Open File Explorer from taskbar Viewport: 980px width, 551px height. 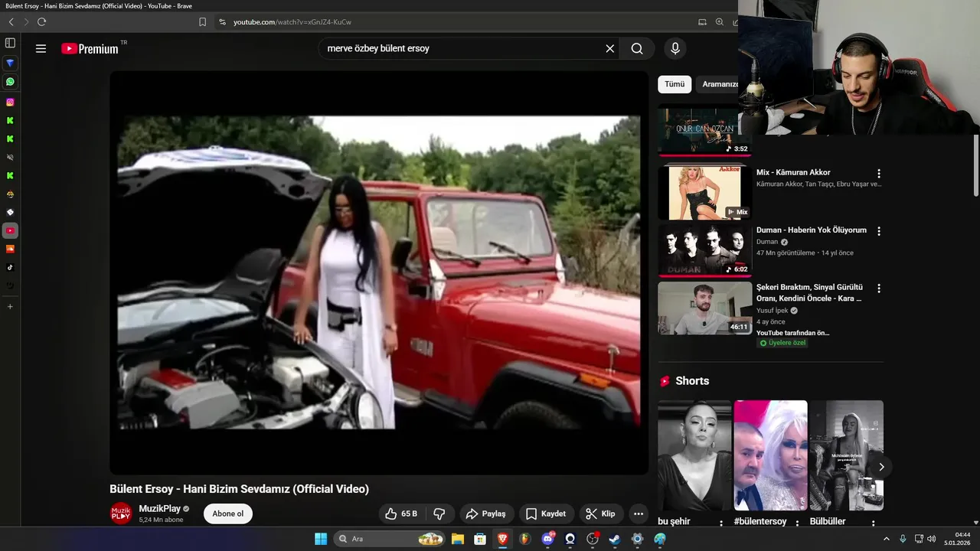(457, 539)
